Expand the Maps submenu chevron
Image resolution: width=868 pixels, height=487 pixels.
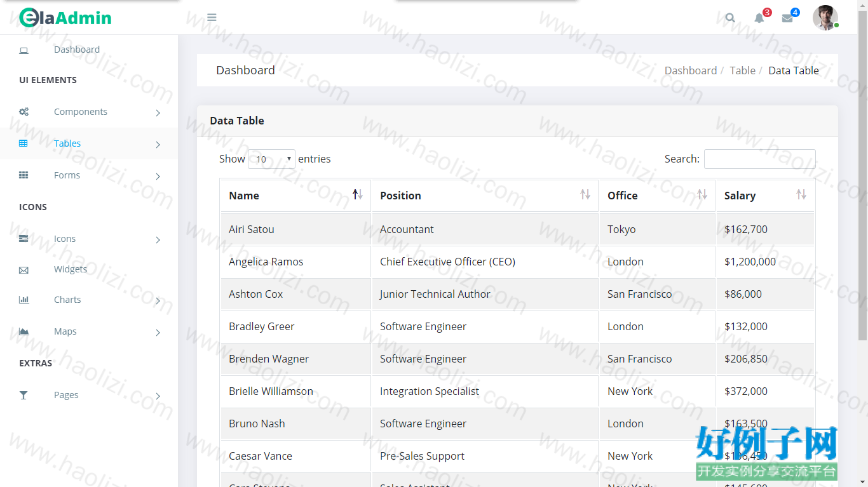coord(158,333)
